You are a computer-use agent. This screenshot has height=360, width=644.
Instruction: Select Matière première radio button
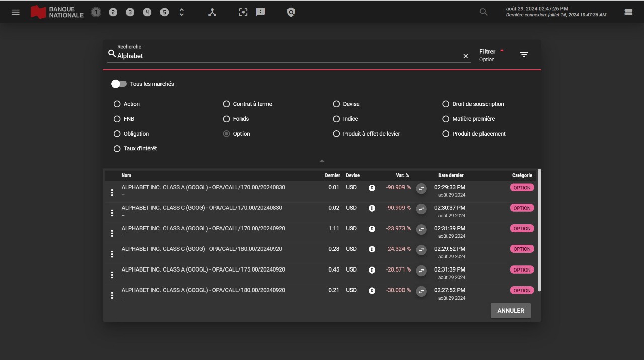446,119
